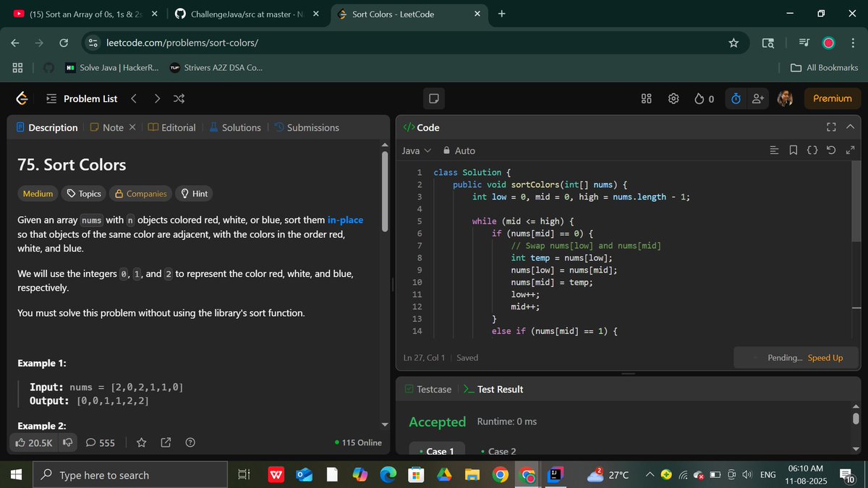
Task: Maximize the Code panel to fullscreen
Action: [x=831, y=127]
